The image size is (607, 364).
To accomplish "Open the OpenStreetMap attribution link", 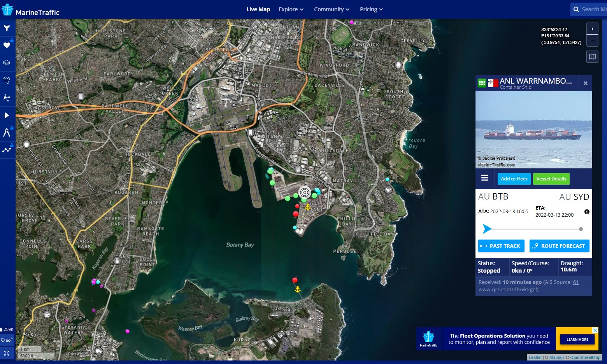I will point(585,357).
